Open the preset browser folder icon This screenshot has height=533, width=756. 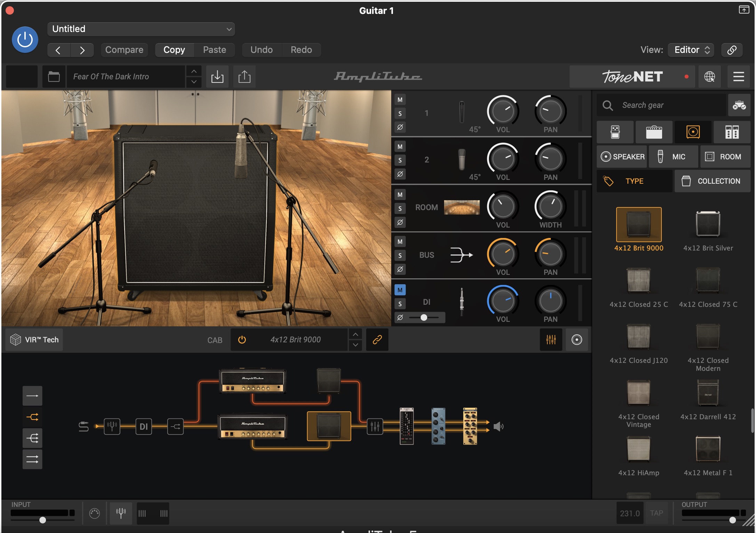tap(54, 77)
